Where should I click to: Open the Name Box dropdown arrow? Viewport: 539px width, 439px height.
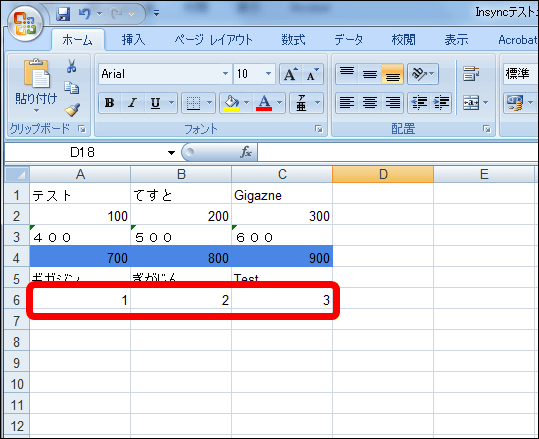[x=171, y=153]
